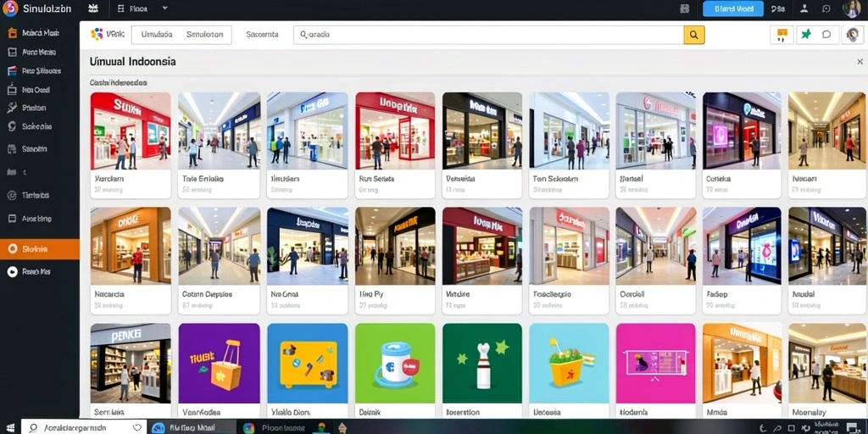Close the 'Uinuual Indoonsia' panel with X
This screenshot has width=868, height=434.
tap(860, 61)
